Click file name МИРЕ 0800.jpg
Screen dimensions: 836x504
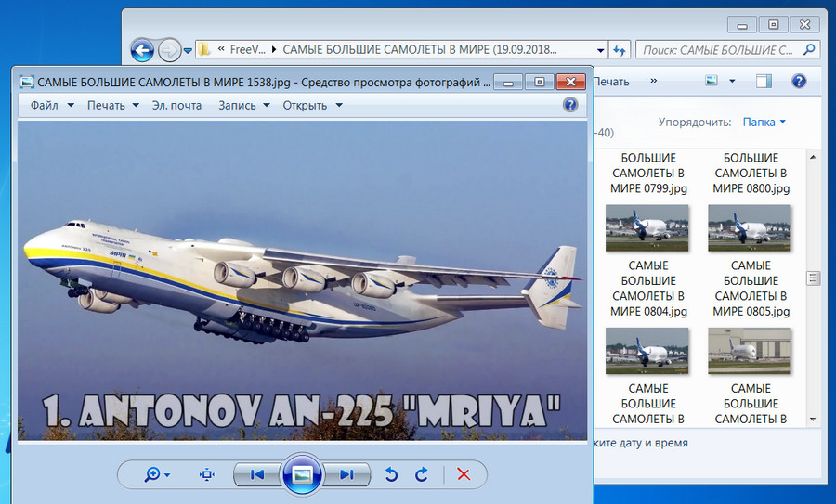[751, 174]
